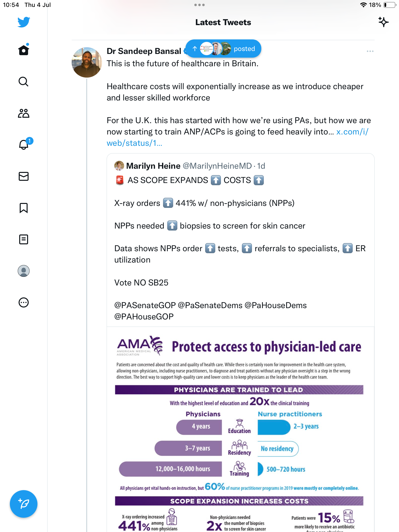Tap the three-dot multitasking menu at top
Viewport: 399px width, 532px height.
[199, 5]
